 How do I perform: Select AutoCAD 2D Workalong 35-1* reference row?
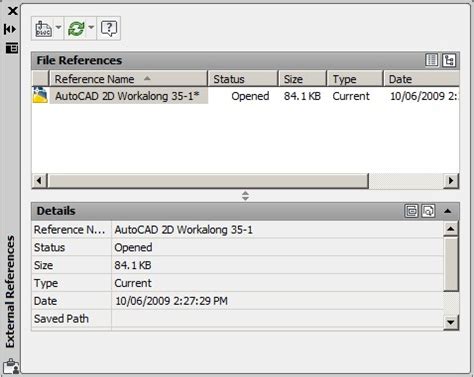pyautogui.click(x=245, y=96)
